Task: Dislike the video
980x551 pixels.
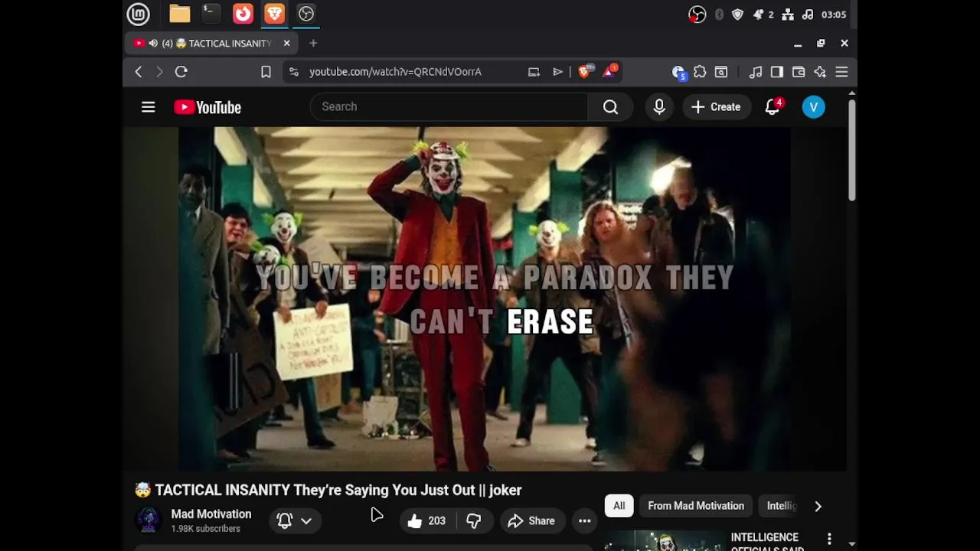Action: pyautogui.click(x=474, y=521)
